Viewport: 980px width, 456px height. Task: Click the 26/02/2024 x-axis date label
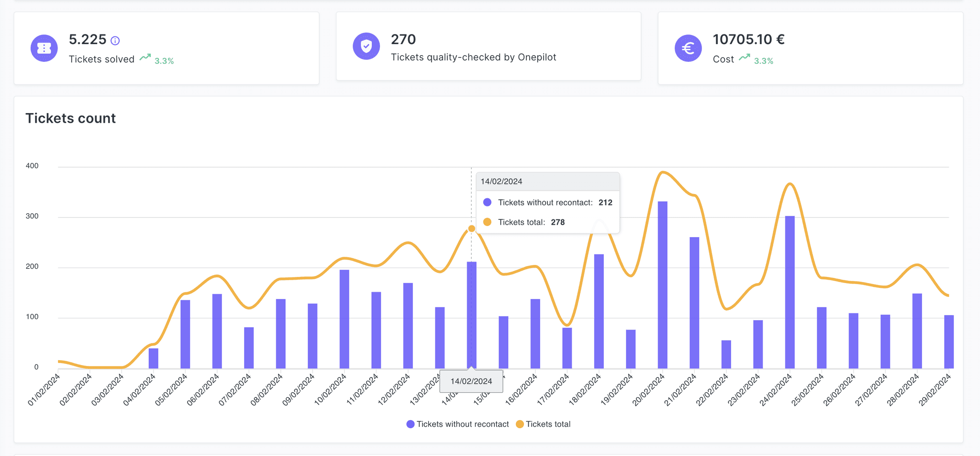840,389
